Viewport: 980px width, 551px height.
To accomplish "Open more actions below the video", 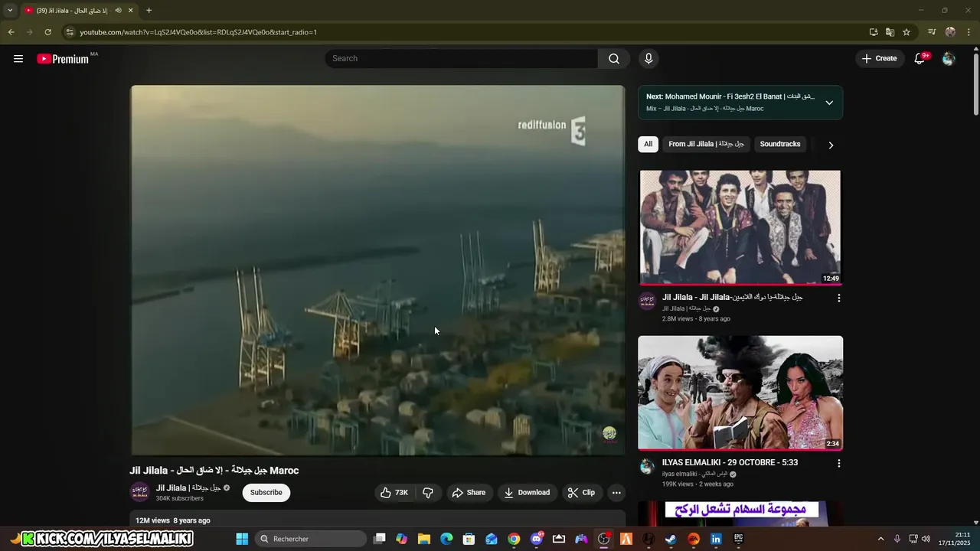I will click(616, 493).
